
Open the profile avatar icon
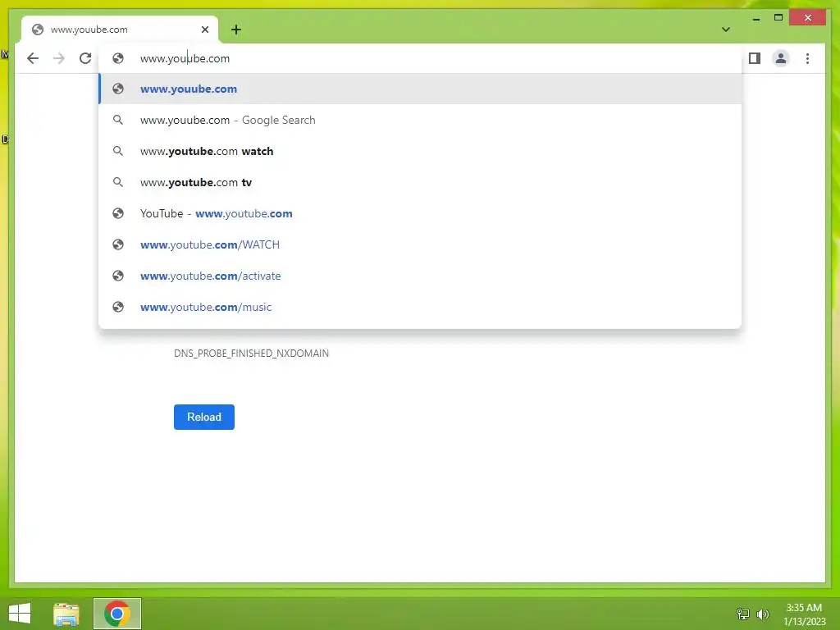[x=781, y=58]
